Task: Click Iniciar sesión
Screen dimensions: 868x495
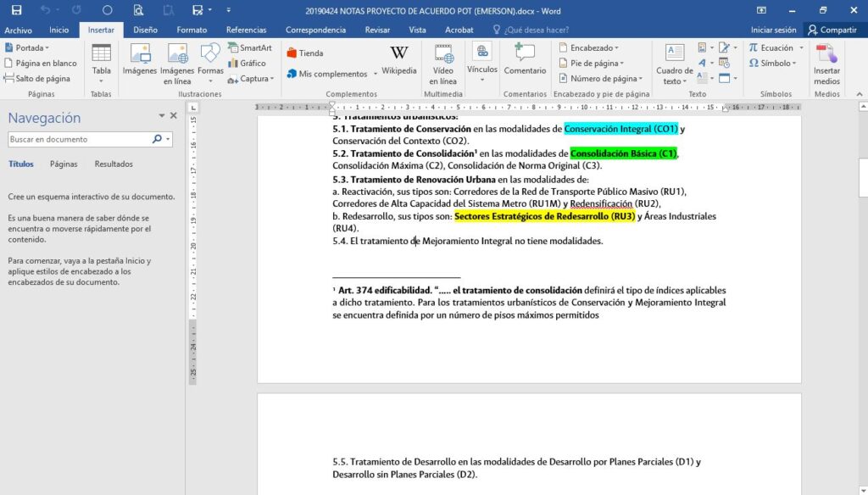Action: pyautogui.click(x=773, y=30)
